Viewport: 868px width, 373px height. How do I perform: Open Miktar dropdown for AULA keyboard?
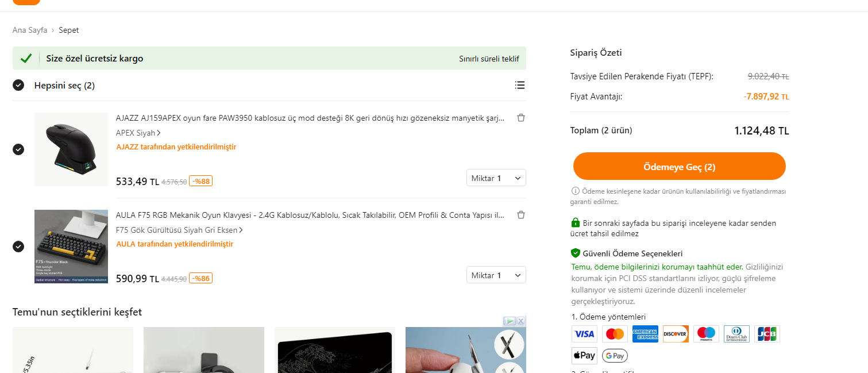pos(496,275)
